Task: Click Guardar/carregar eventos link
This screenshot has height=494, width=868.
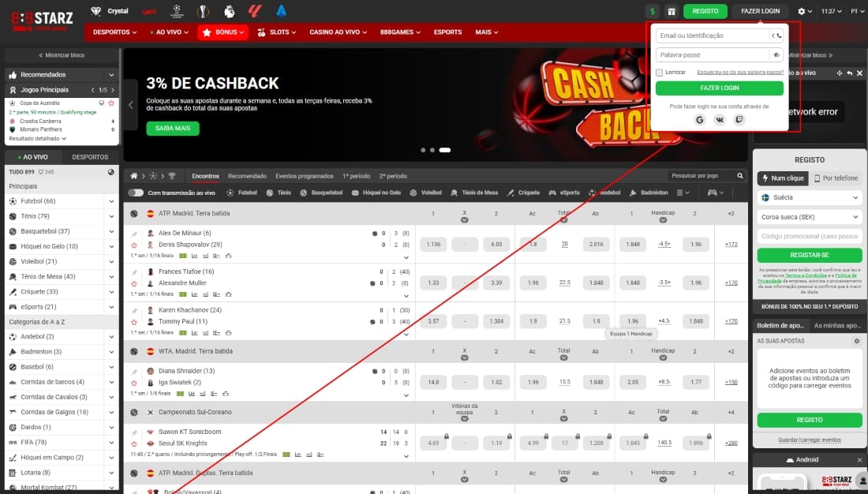Action: pyautogui.click(x=810, y=440)
